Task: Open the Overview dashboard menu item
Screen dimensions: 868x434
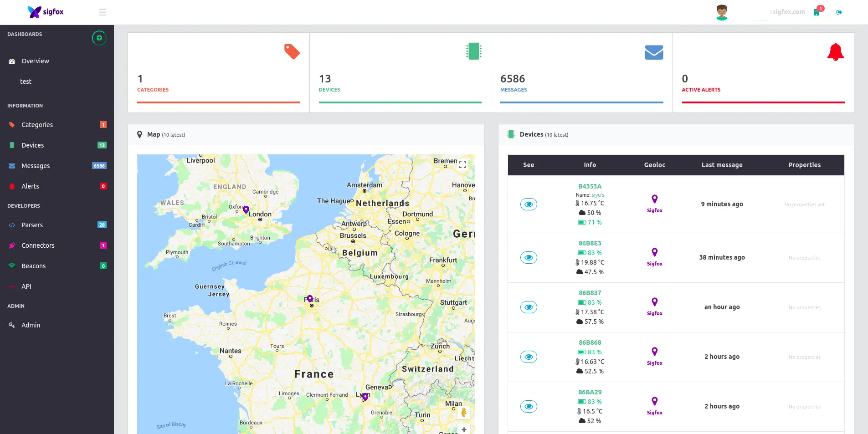Action: pyautogui.click(x=35, y=61)
